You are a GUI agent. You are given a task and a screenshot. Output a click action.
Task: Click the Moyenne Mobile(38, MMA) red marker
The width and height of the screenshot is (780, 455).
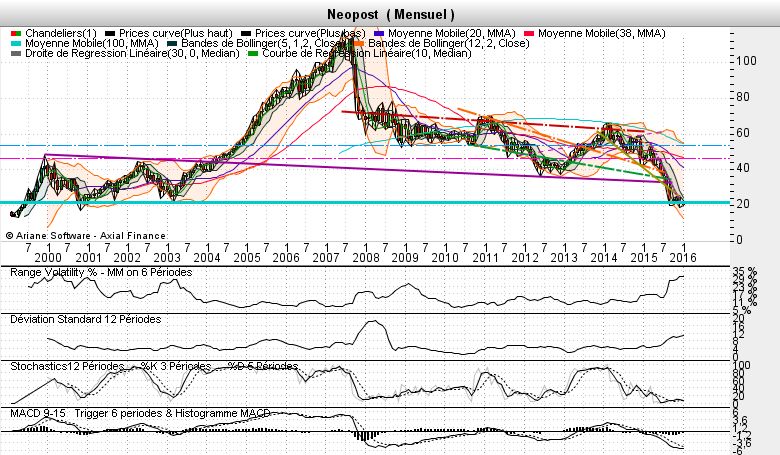[530, 33]
